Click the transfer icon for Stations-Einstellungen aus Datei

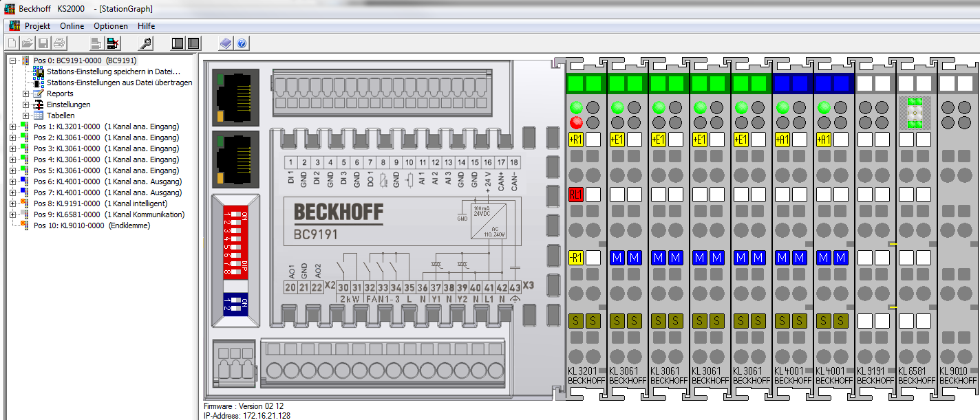click(39, 82)
